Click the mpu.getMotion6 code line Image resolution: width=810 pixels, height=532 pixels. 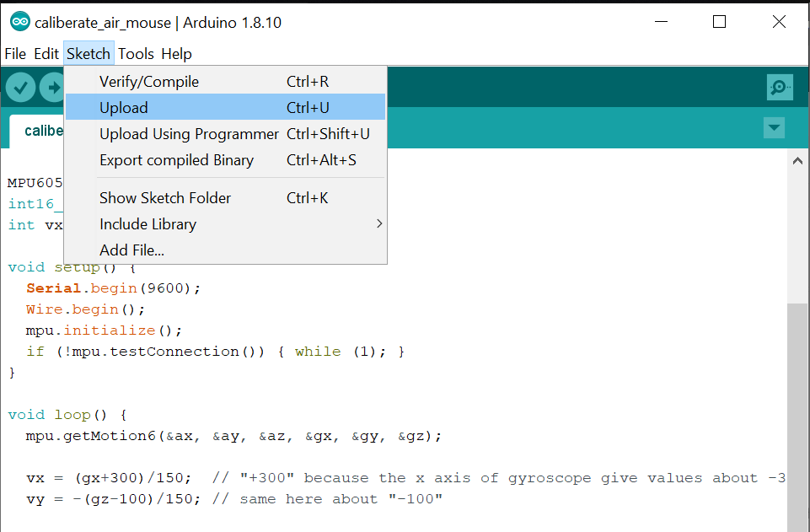pyautogui.click(x=234, y=436)
